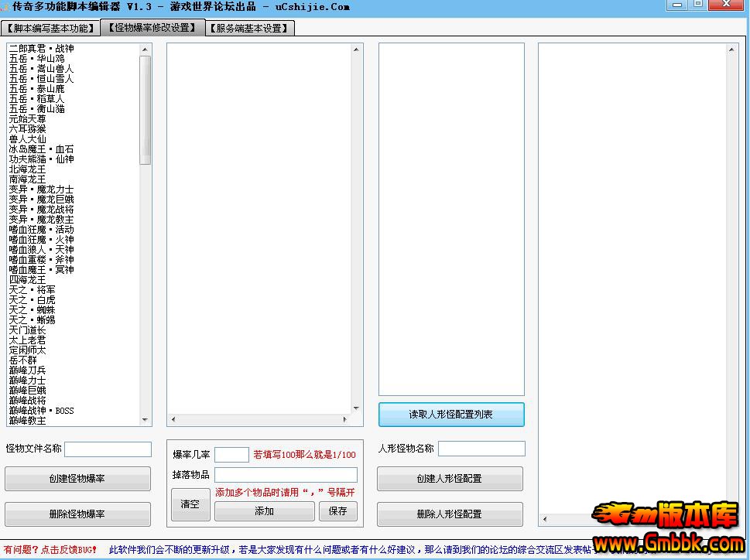The image size is (750, 560).
Task: Switch to the 【脚本编写基本功能】 tab
Action: point(50,29)
